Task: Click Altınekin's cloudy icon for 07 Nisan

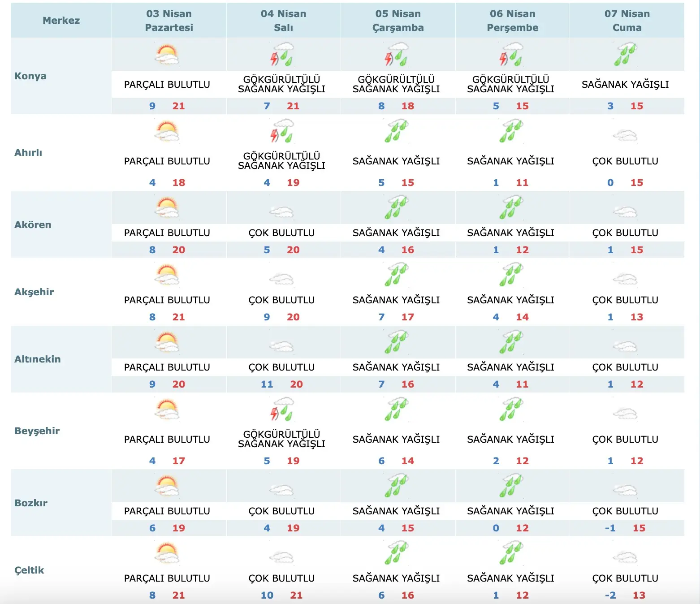Action: click(x=625, y=346)
